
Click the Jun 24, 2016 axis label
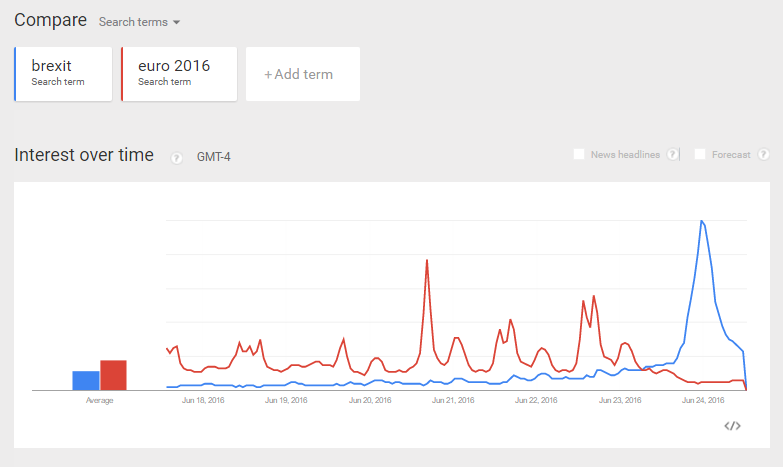point(703,400)
